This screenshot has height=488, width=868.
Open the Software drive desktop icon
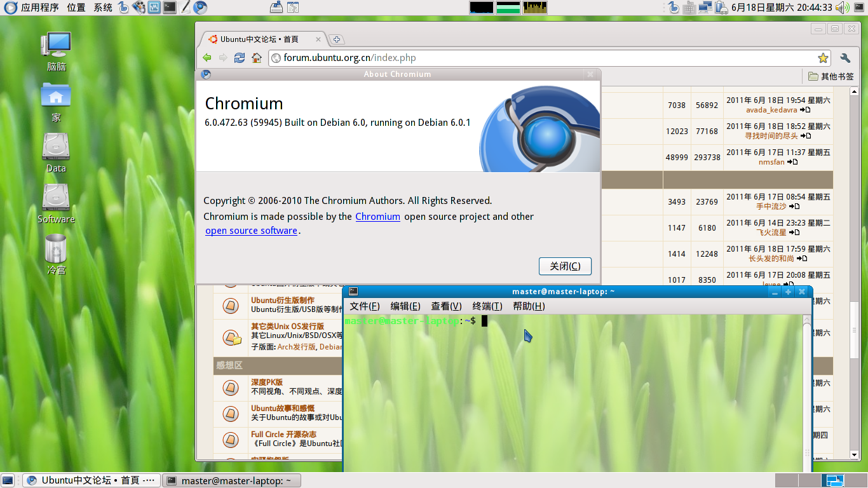(x=56, y=204)
